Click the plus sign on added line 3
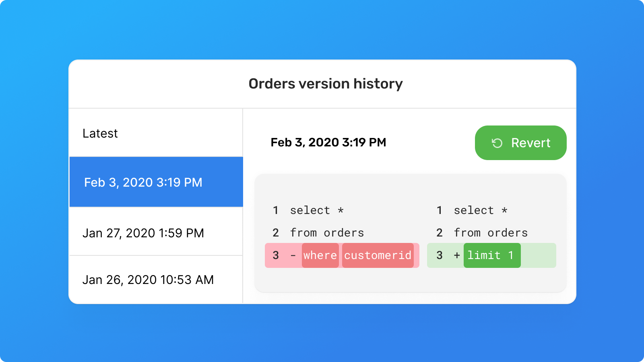The height and width of the screenshot is (362, 644). pyautogui.click(x=457, y=255)
